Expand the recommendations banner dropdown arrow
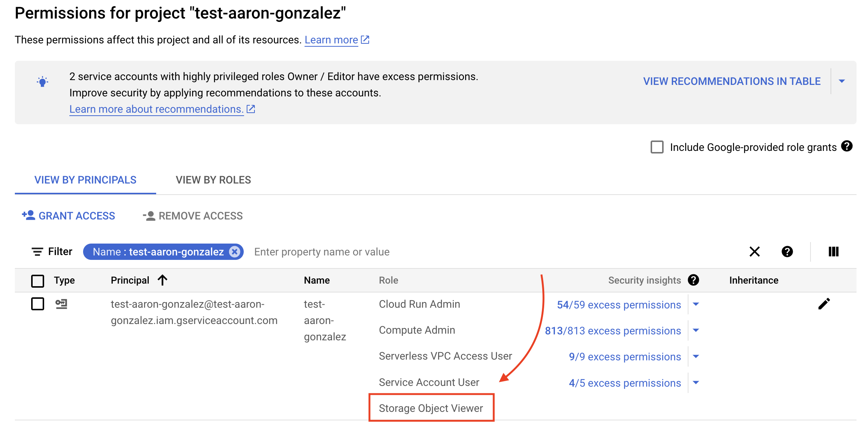The width and height of the screenshot is (868, 433). click(842, 81)
